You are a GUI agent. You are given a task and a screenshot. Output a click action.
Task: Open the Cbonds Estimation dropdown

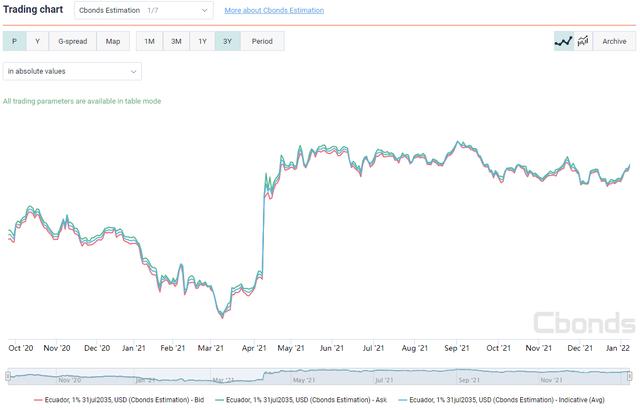pos(144,10)
